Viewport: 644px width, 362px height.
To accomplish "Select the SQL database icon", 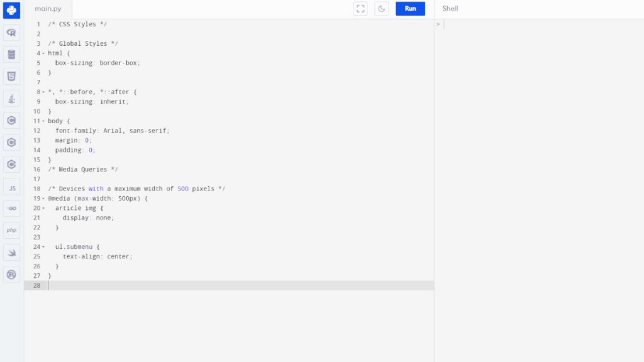I will tap(11, 54).
